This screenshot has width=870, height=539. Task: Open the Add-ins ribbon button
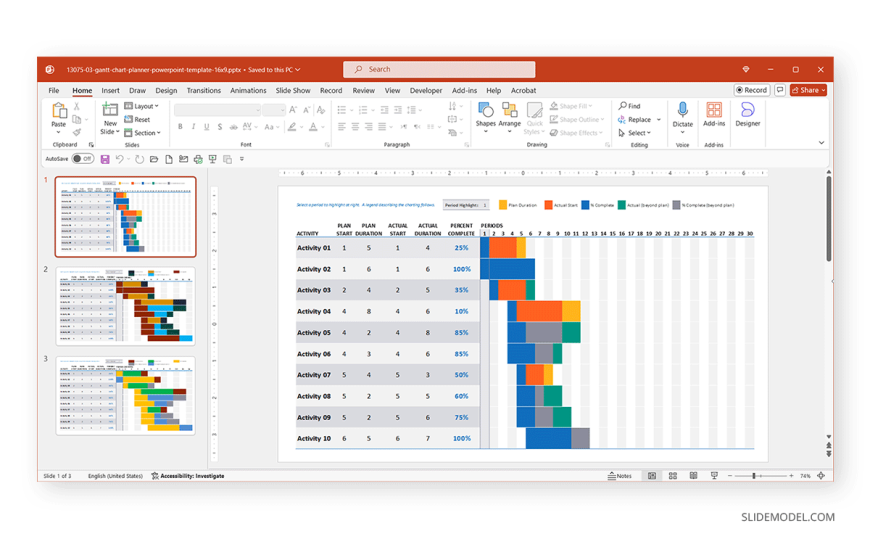pos(714,114)
